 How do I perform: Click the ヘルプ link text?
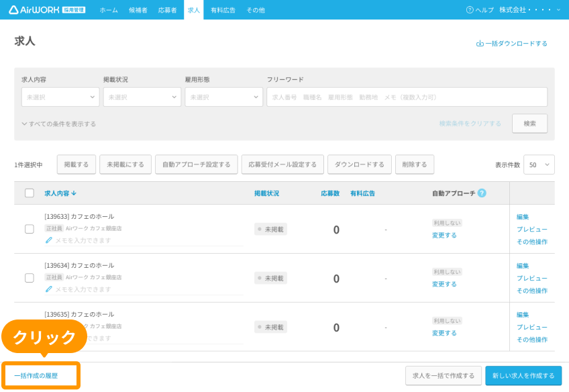tap(484, 10)
